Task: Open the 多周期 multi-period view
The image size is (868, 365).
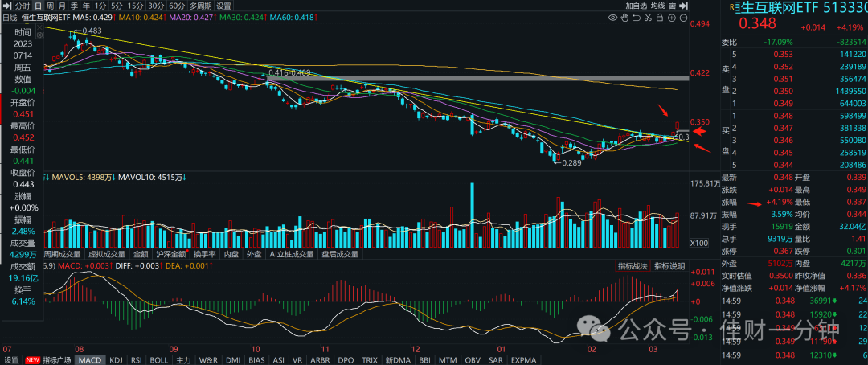Action: pos(201,6)
